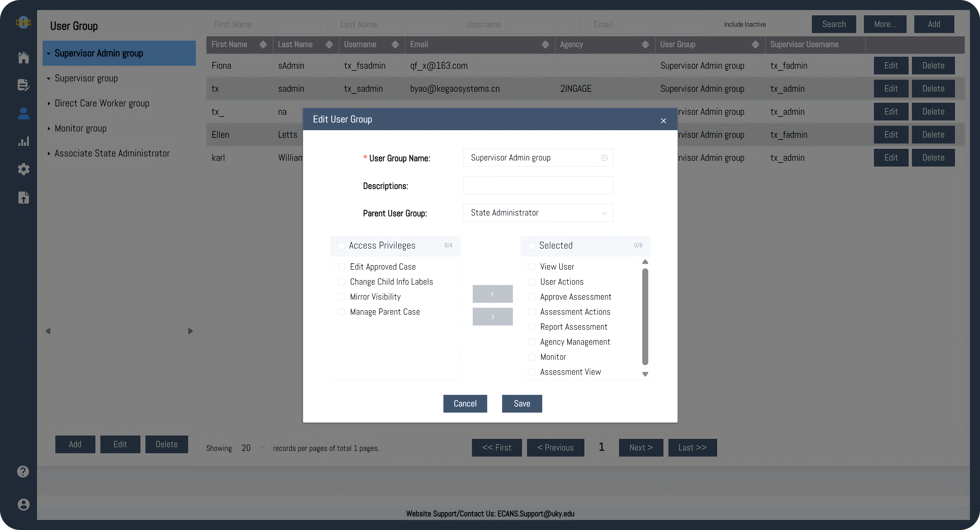The height and width of the screenshot is (530, 980).
Task: Open the reports bar chart icon
Action: point(24,141)
